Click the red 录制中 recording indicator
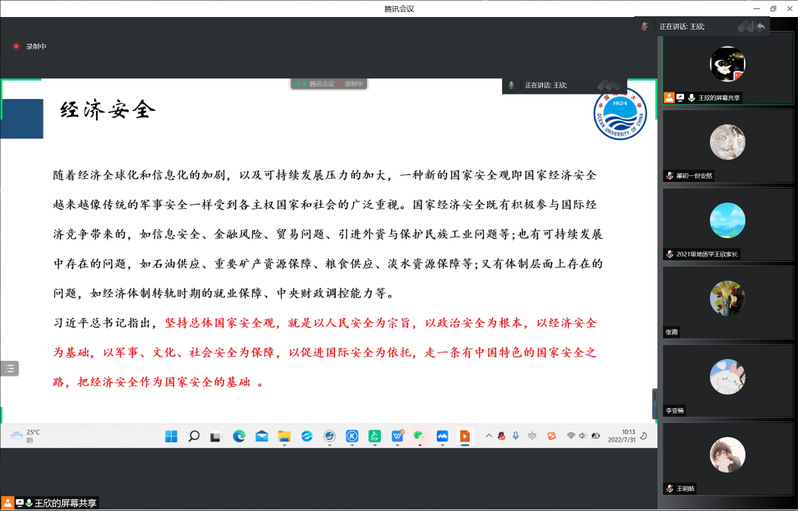Viewport: 798px width, 511px height. (x=30, y=46)
